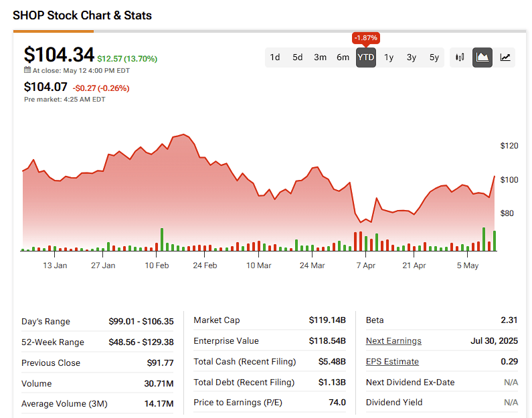This screenshot has height=418, width=532.
Task: Click the 10 Feb axis date label
Action: 157,266
